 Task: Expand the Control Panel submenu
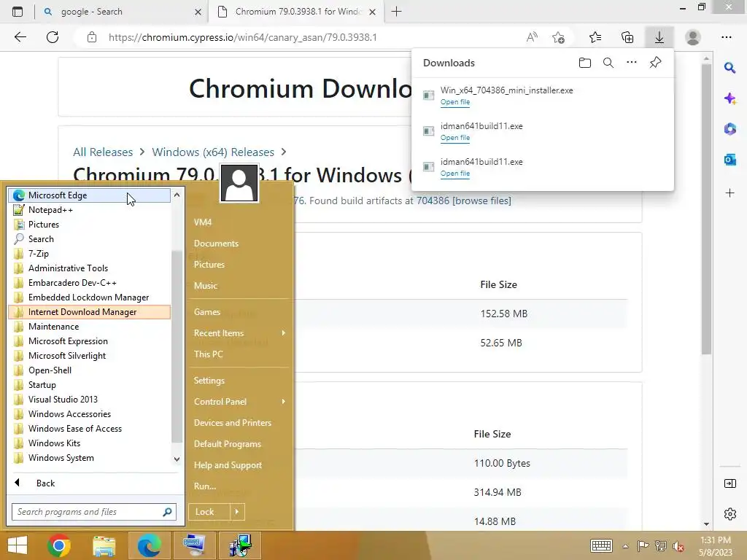pyautogui.click(x=239, y=402)
